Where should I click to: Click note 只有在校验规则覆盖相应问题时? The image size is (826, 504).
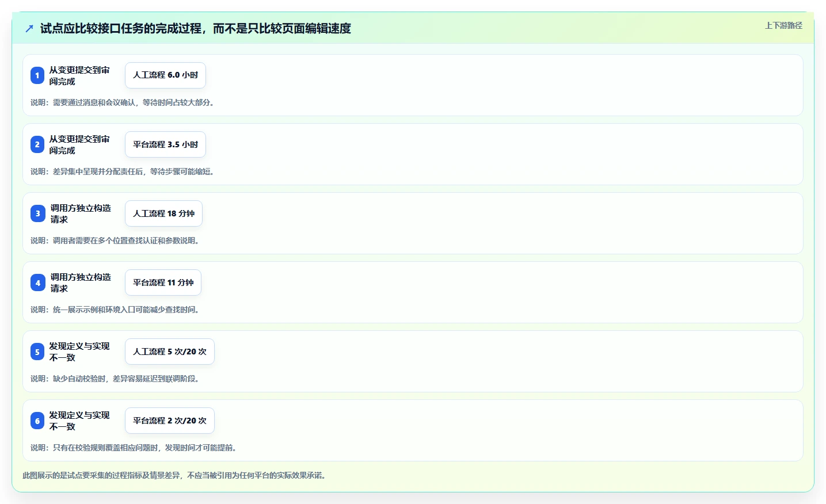[x=135, y=448]
